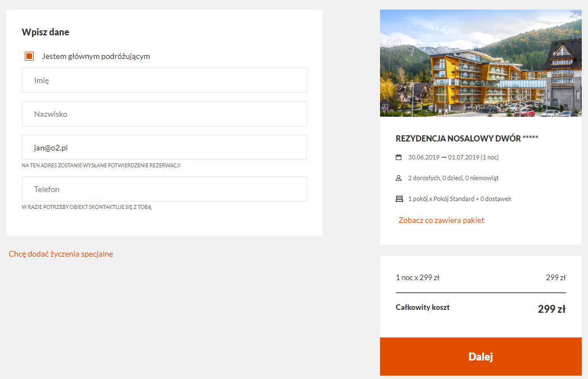This screenshot has width=588, height=379.
Task: Click the 2 dorosłych guests summary text
Action: [x=454, y=178]
